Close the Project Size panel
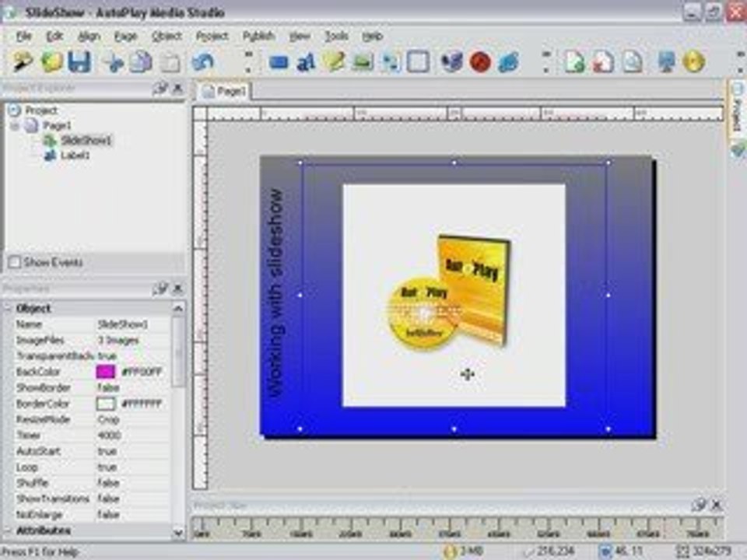Viewport: 747px width, 560px height. 717,505
